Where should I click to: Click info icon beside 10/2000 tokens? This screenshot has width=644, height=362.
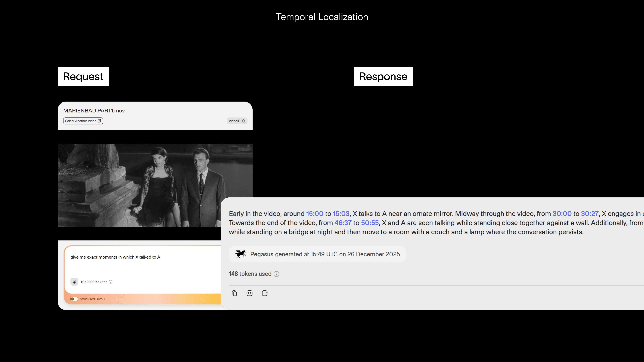pos(111,282)
